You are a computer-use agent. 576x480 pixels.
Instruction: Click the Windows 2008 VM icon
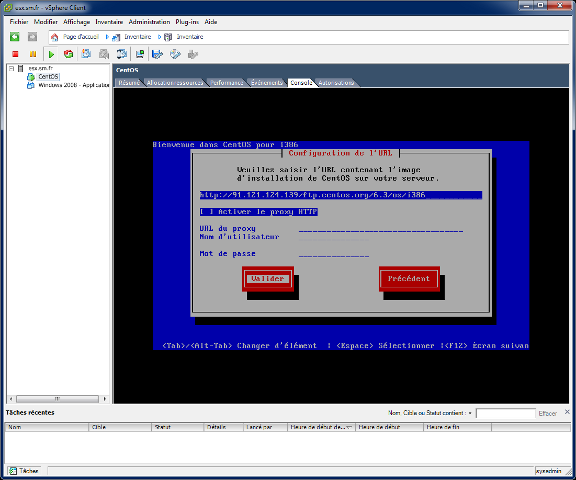click(x=31, y=85)
